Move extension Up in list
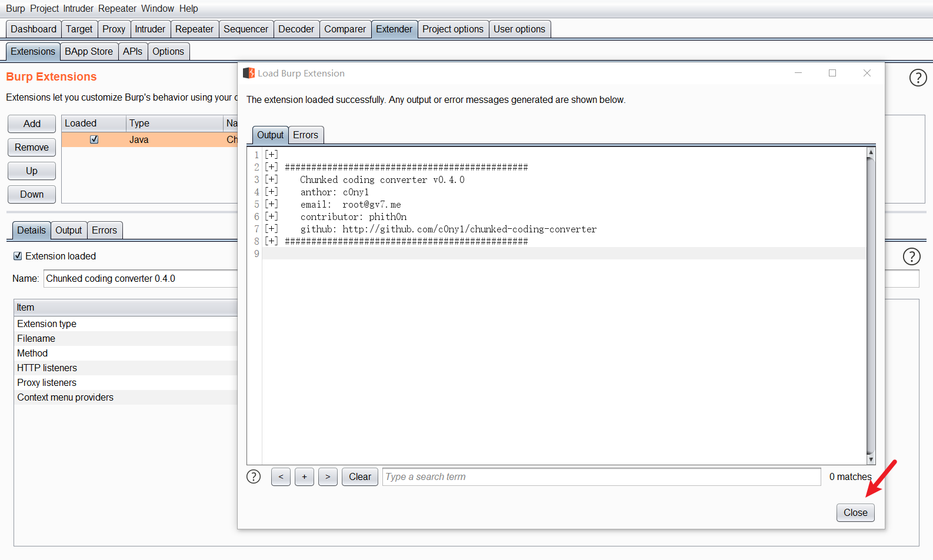 (32, 171)
